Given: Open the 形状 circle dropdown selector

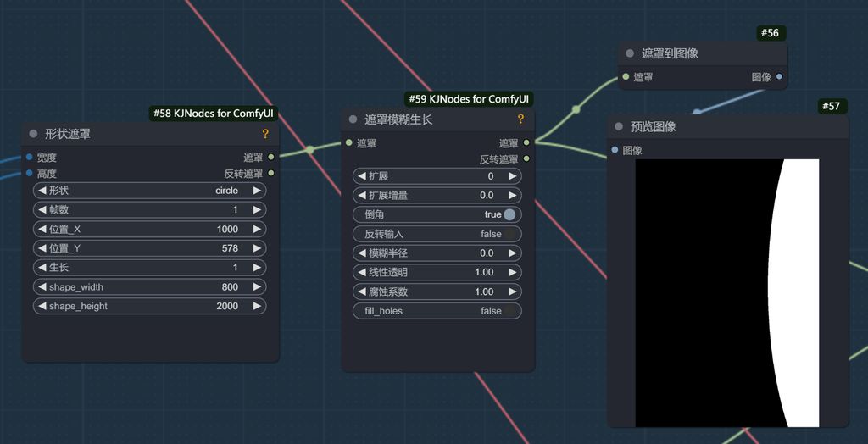Looking at the screenshot, I should tap(149, 191).
